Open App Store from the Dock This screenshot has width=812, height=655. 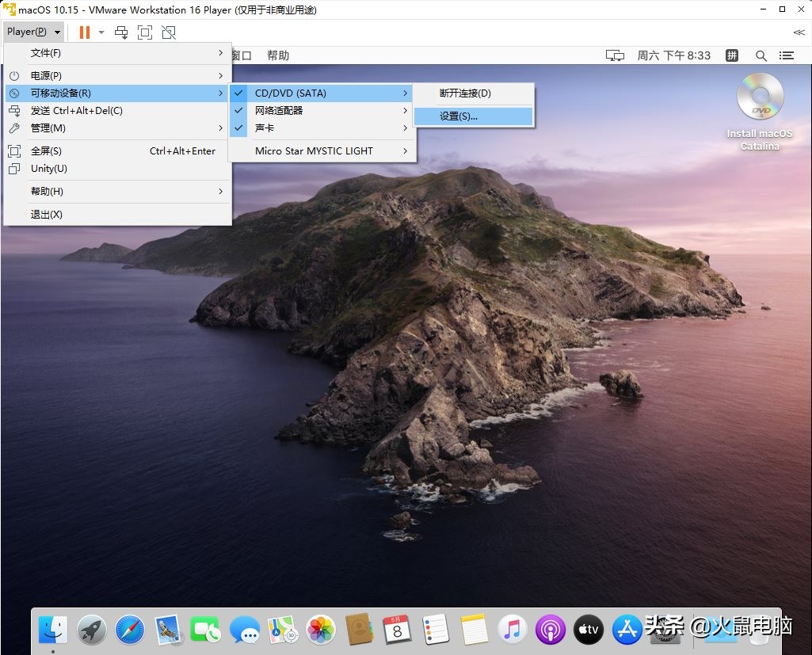[x=627, y=630]
